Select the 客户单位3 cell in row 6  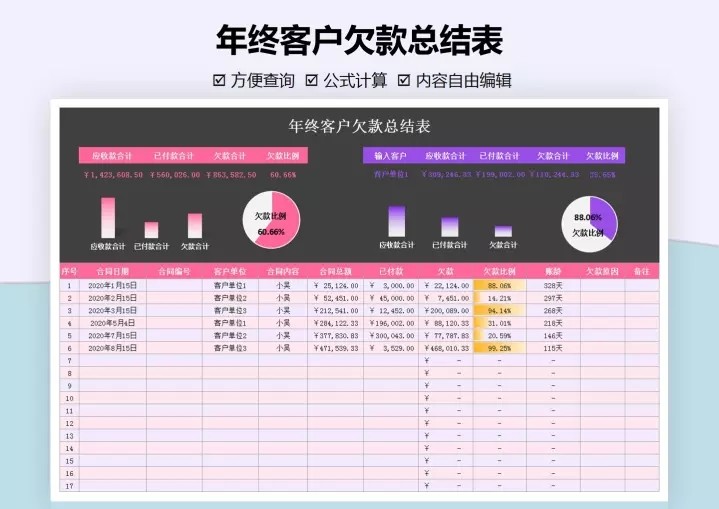pos(230,348)
